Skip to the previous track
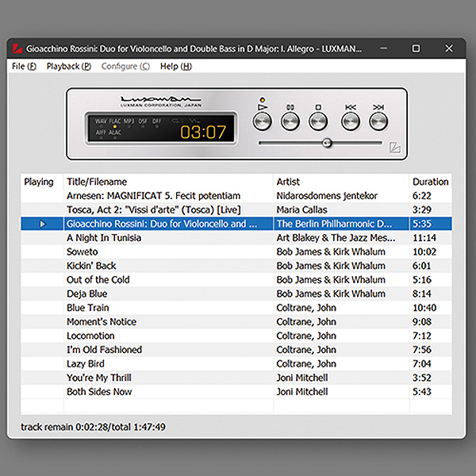The width and height of the screenshot is (476, 476). click(x=351, y=121)
